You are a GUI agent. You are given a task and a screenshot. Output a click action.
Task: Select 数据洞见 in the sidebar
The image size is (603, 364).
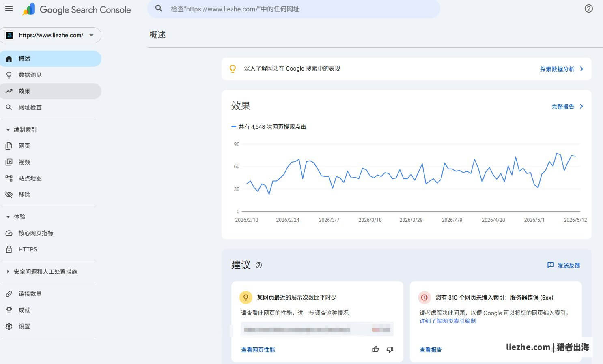51,75
